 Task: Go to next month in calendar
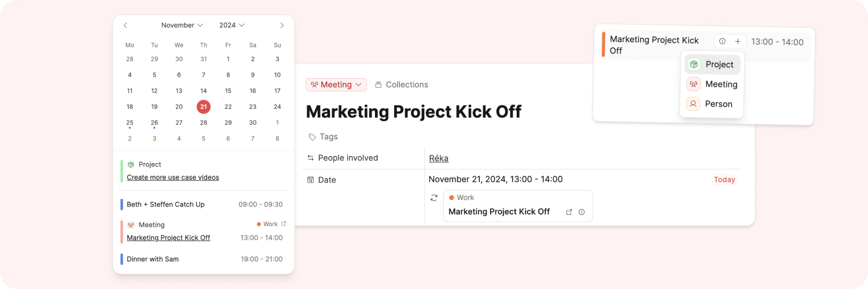(x=282, y=25)
